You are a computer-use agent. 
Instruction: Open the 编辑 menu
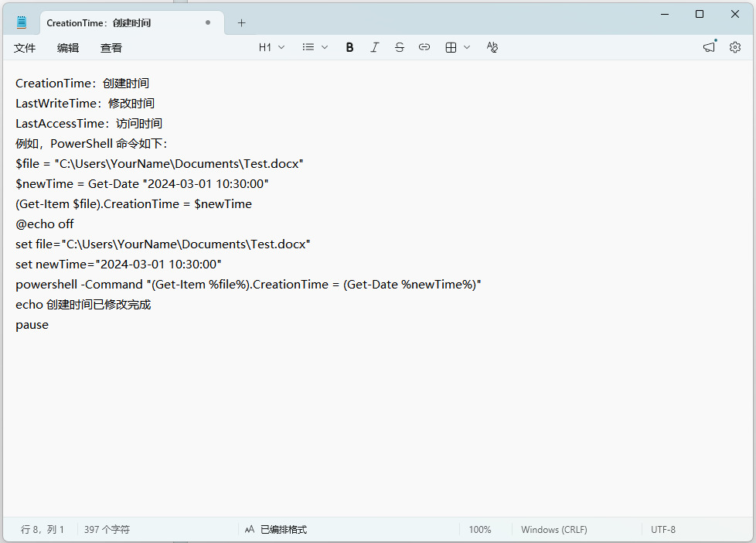(68, 48)
